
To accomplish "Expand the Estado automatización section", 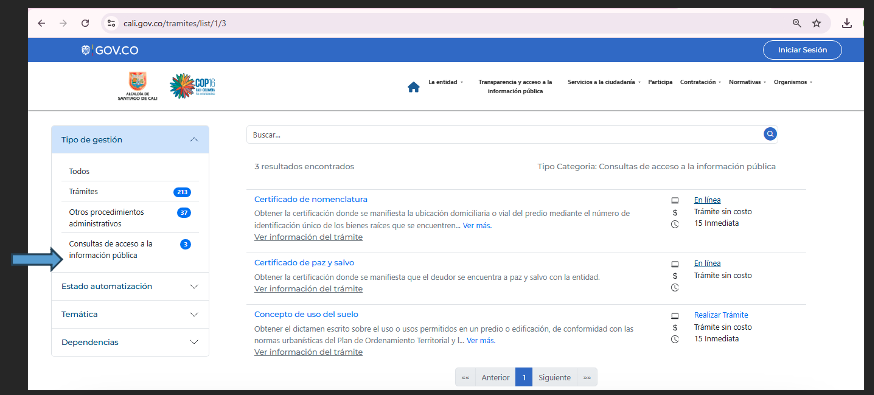I will click(130, 286).
